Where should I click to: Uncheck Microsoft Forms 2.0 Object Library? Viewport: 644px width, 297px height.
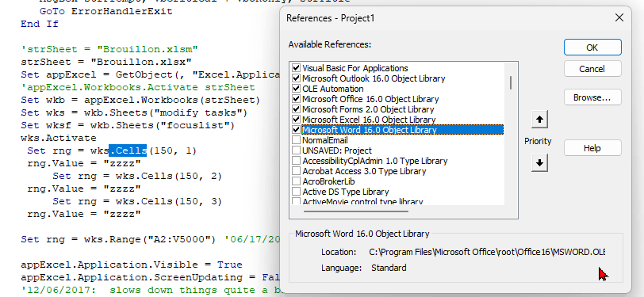tap(296, 109)
